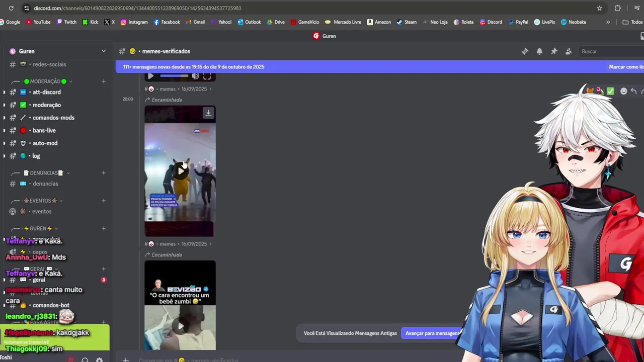View site information icon in address bar

pyautogui.click(x=26, y=8)
